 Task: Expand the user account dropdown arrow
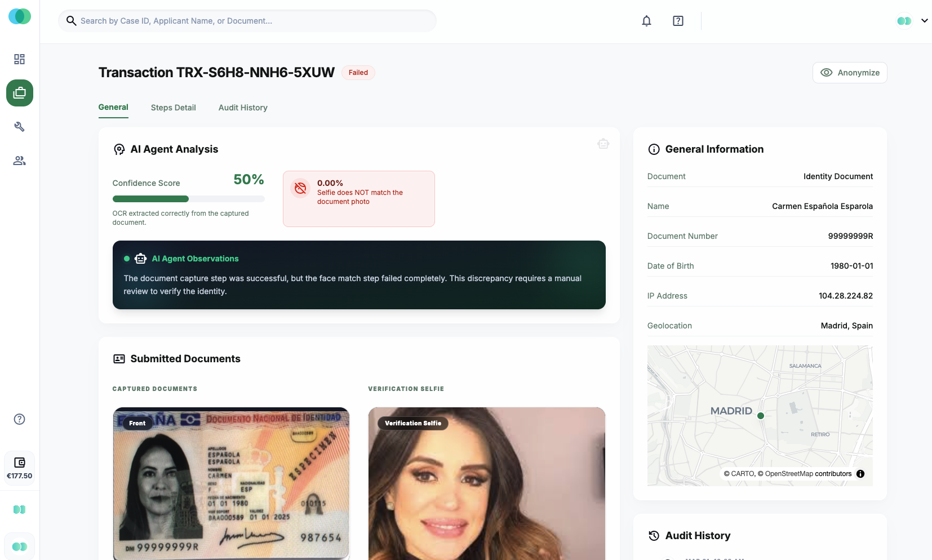point(925,21)
